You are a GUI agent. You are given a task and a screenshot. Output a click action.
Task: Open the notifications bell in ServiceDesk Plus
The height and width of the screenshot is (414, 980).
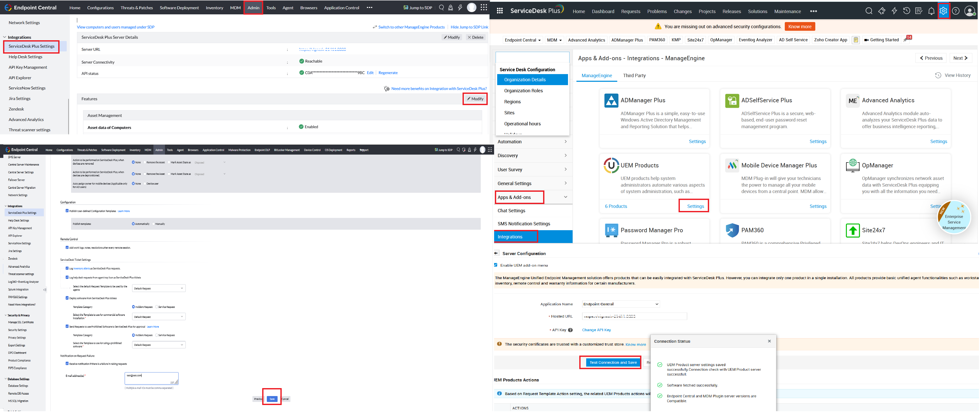(931, 11)
